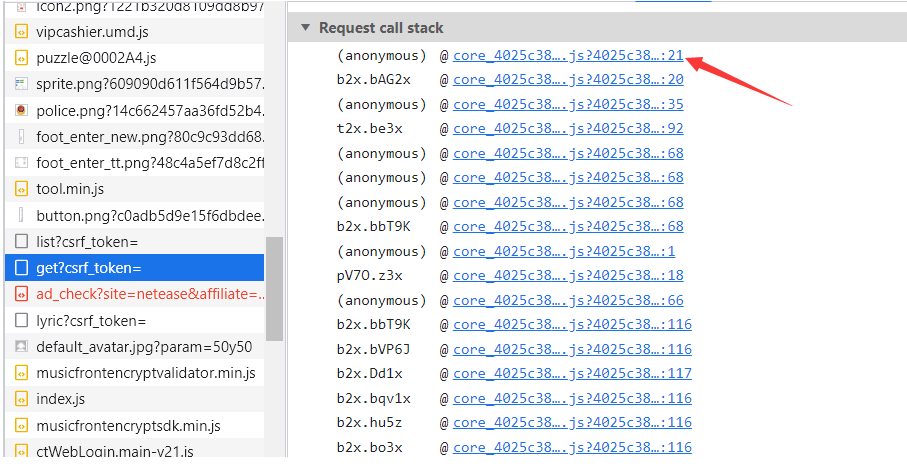Viewport: 907px width, 467px height.
Task: Select the highlighted get?csrf_token= request
Action: point(89,268)
